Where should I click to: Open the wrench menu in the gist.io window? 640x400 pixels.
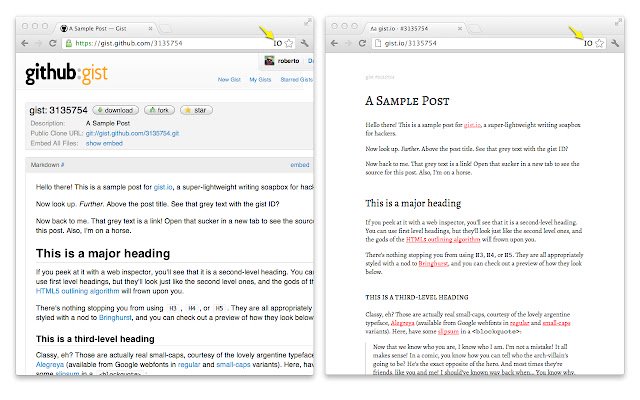(x=615, y=43)
